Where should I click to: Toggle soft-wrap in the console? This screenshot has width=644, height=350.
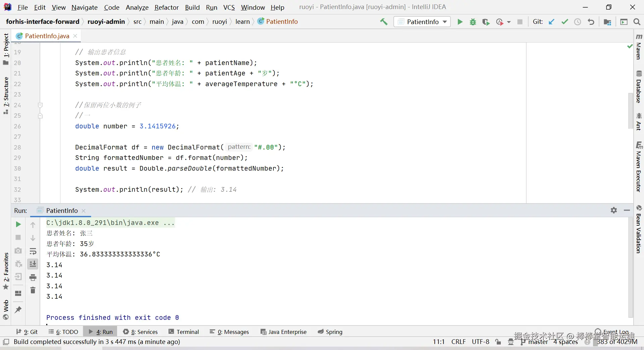(x=33, y=251)
